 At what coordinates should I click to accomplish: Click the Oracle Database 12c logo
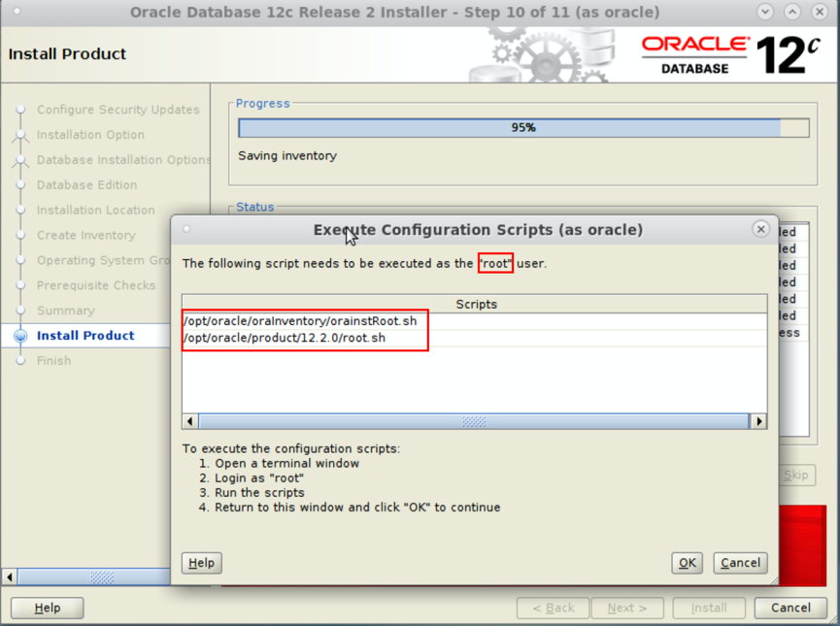point(730,54)
